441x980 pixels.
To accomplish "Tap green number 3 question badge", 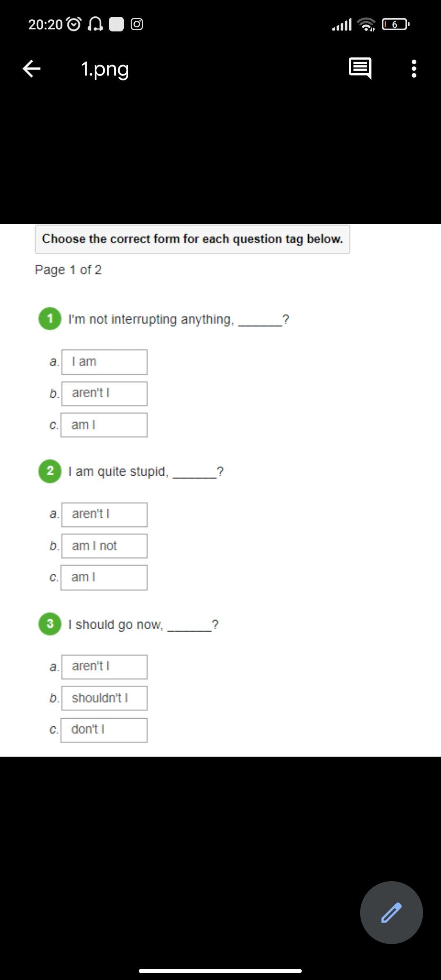I will pos(50,624).
